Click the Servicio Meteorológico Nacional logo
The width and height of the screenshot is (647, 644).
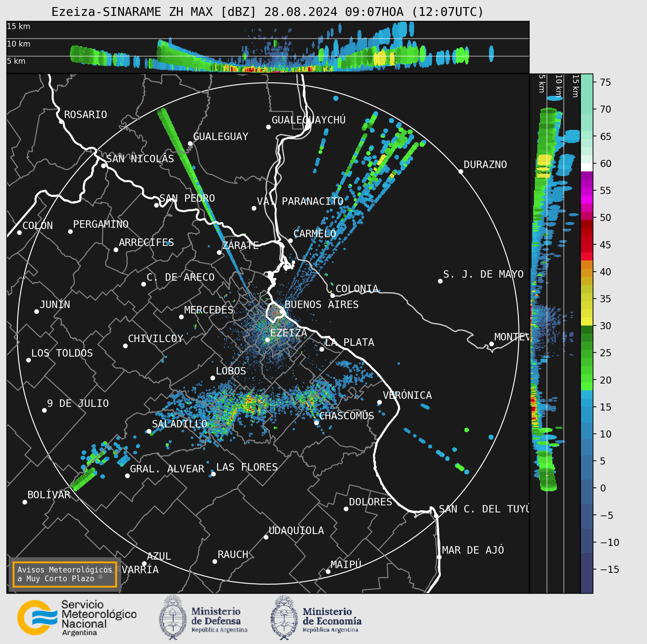click(x=77, y=618)
